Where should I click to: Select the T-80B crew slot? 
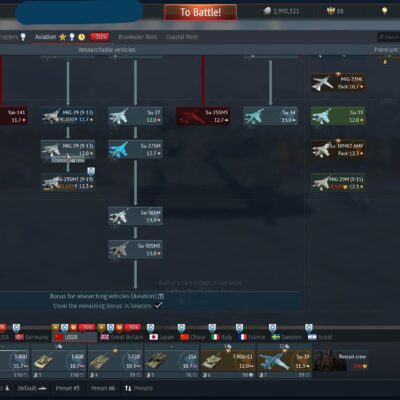tap(59, 362)
